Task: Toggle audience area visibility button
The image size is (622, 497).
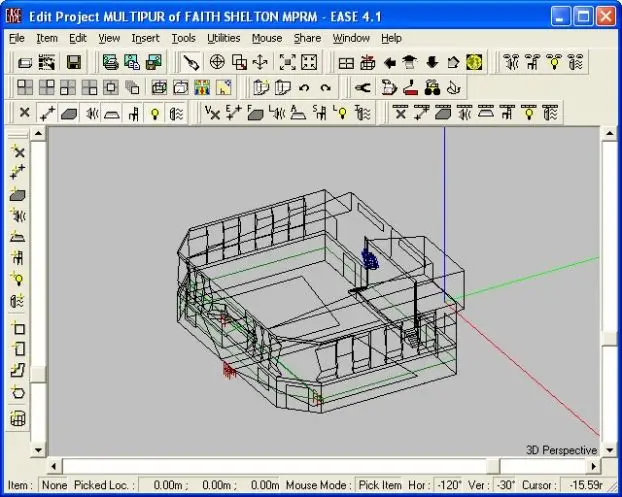Action: pyautogui.click(x=112, y=113)
